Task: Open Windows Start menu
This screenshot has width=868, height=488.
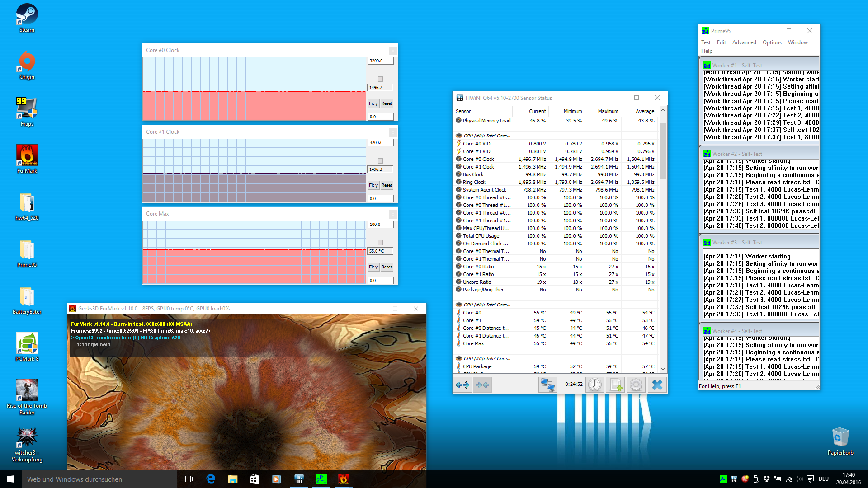Action: point(11,479)
